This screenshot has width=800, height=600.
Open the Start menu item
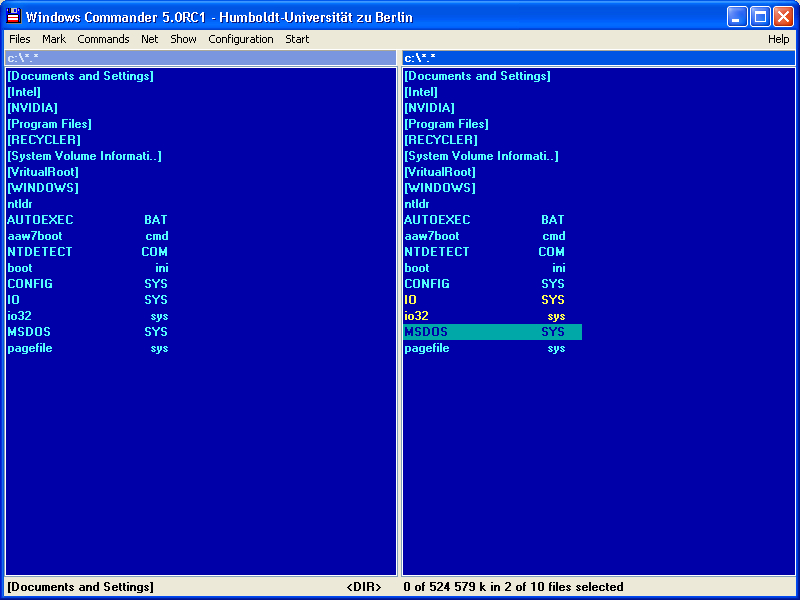pos(297,39)
